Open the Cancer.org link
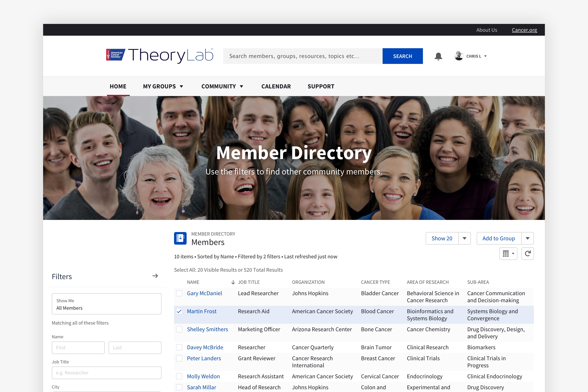588x392 pixels. point(524,30)
